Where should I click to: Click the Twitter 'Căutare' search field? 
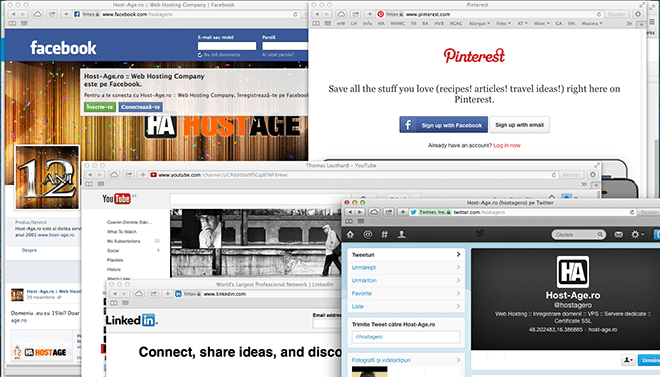pos(578,234)
